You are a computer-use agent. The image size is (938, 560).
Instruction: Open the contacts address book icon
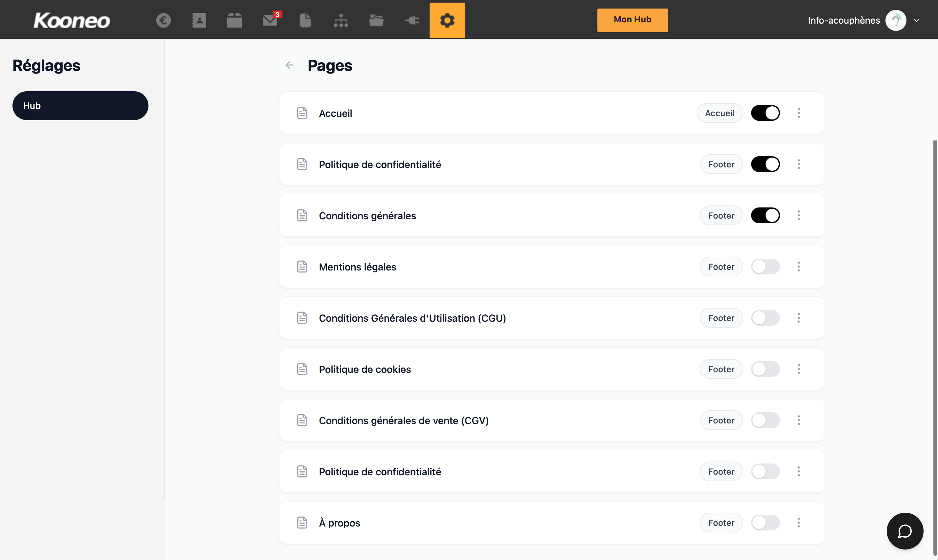pyautogui.click(x=199, y=20)
